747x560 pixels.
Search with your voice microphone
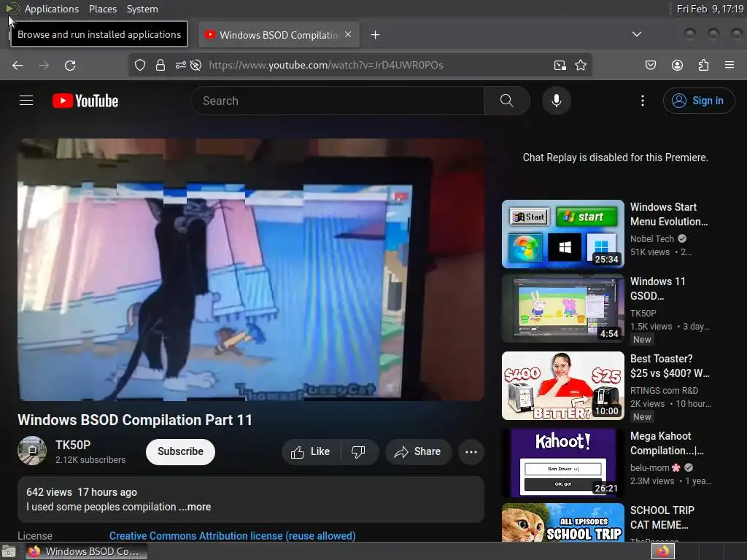pos(556,101)
